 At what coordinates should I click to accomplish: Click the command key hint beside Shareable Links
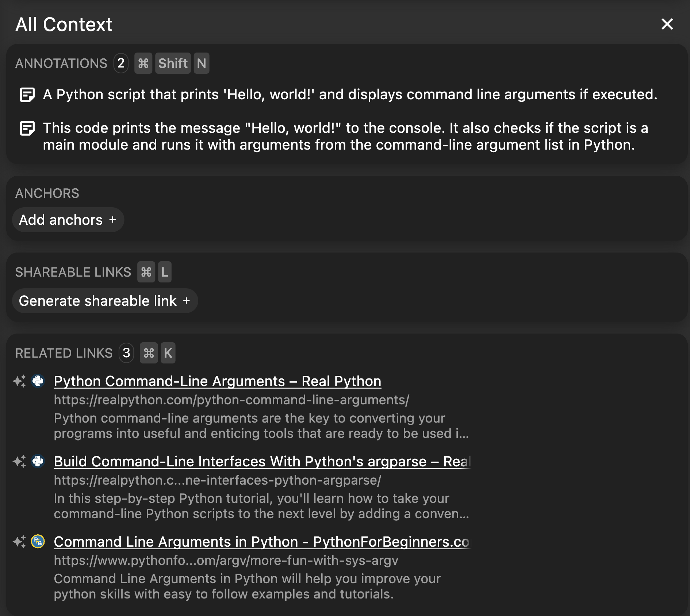click(x=146, y=272)
